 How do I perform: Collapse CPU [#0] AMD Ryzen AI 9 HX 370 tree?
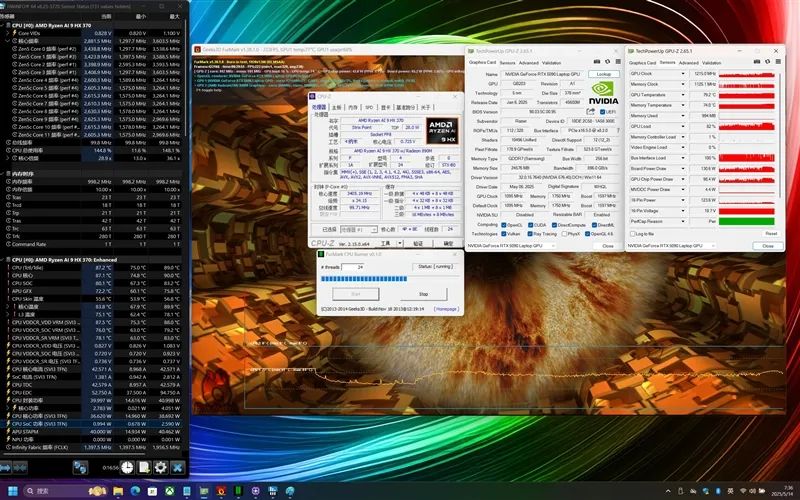[3, 25]
